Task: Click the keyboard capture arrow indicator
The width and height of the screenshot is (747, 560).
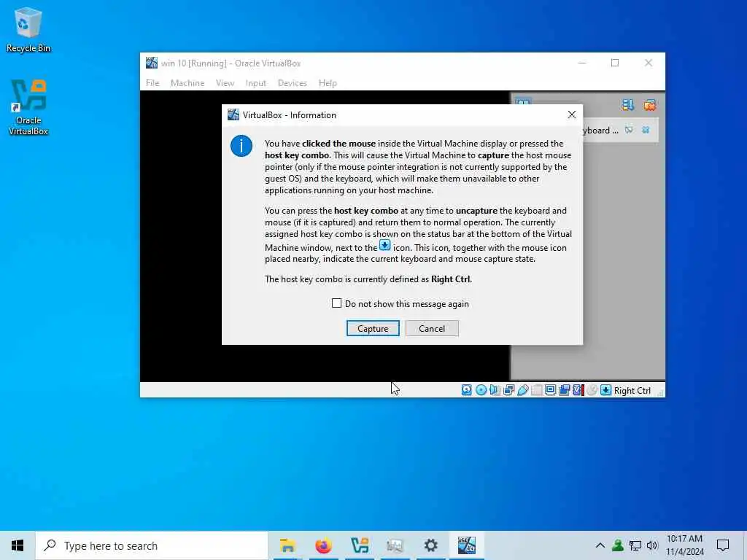Action: point(605,390)
